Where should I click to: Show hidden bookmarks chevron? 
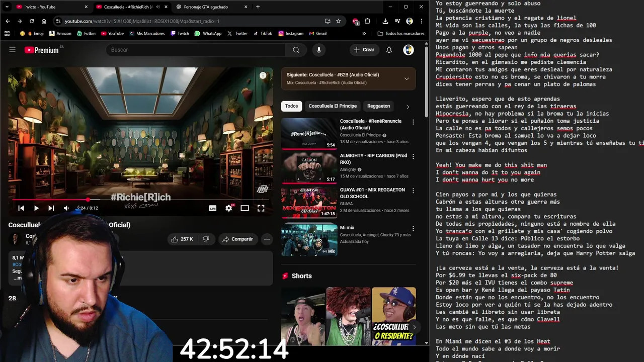[364, 34]
